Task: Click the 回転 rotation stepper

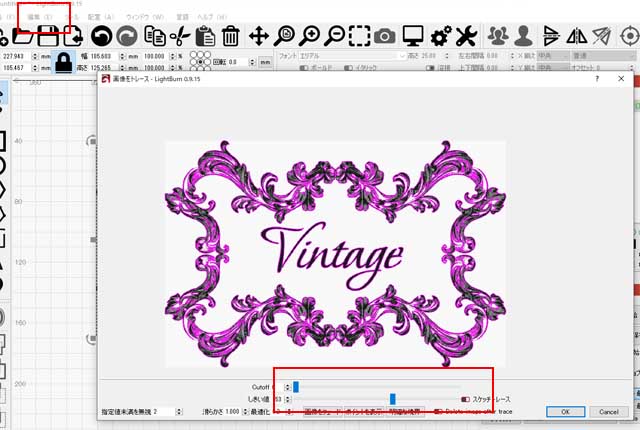Action: (252, 62)
